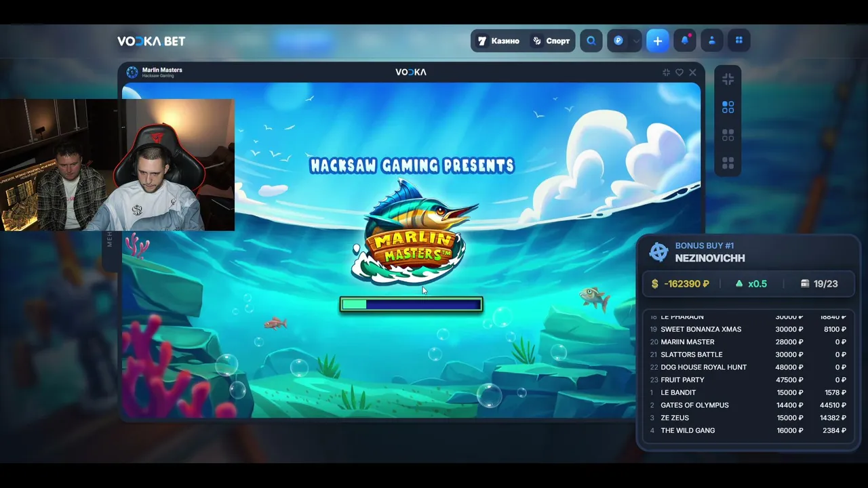This screenshot has height=488, width=868.
Task: Click the VODKA BET logo
Action: (x=151, y=41)
